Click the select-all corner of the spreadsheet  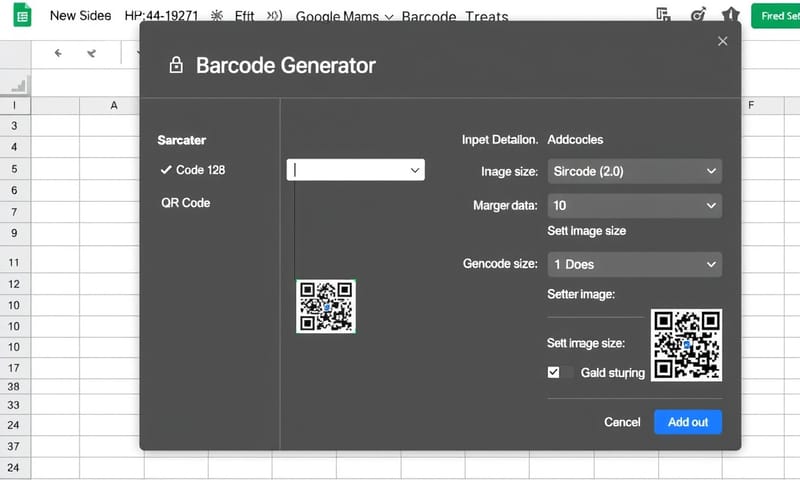point(17,84)
